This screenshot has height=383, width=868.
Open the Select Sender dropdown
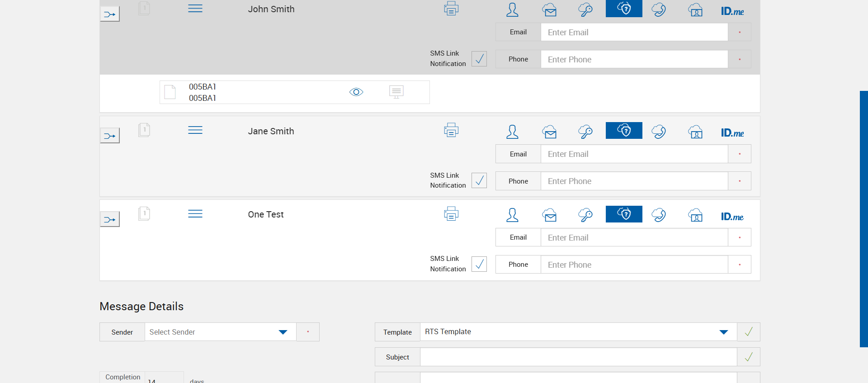(x=220, y=332)
